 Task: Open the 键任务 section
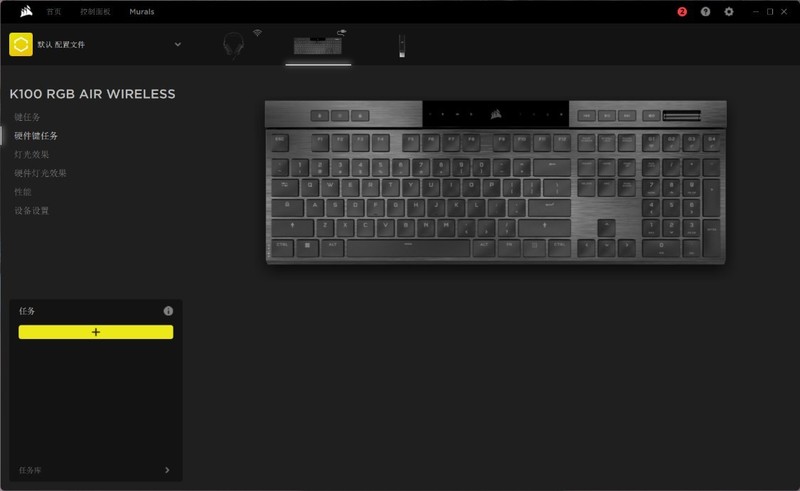[27, 117]
